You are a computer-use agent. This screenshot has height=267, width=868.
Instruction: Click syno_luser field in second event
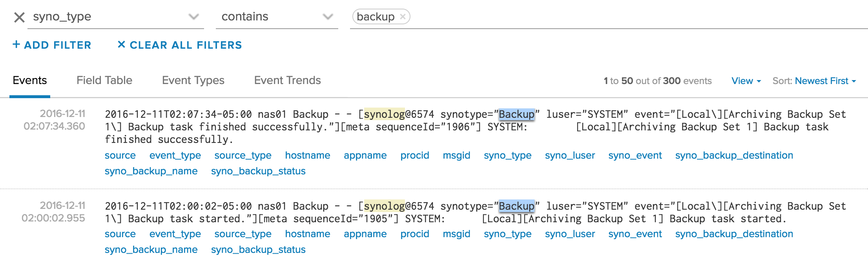tap(570, 234)
